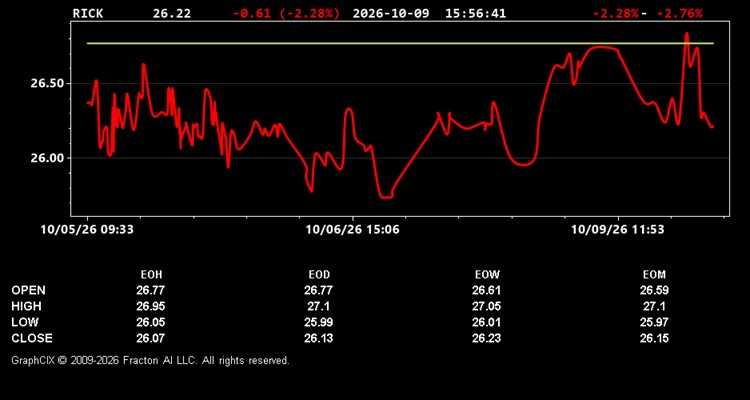750x400 pixels.
Task: Click the yellow horizontal reference line
Action: tap(400, 44)
